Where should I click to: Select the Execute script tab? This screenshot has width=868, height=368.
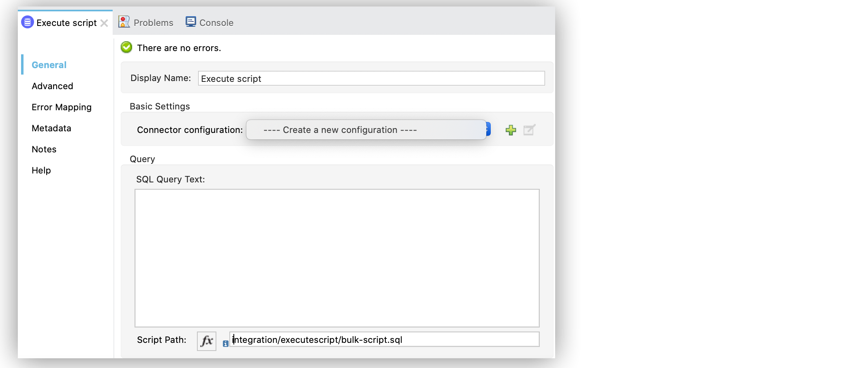(x=65, y=22)
